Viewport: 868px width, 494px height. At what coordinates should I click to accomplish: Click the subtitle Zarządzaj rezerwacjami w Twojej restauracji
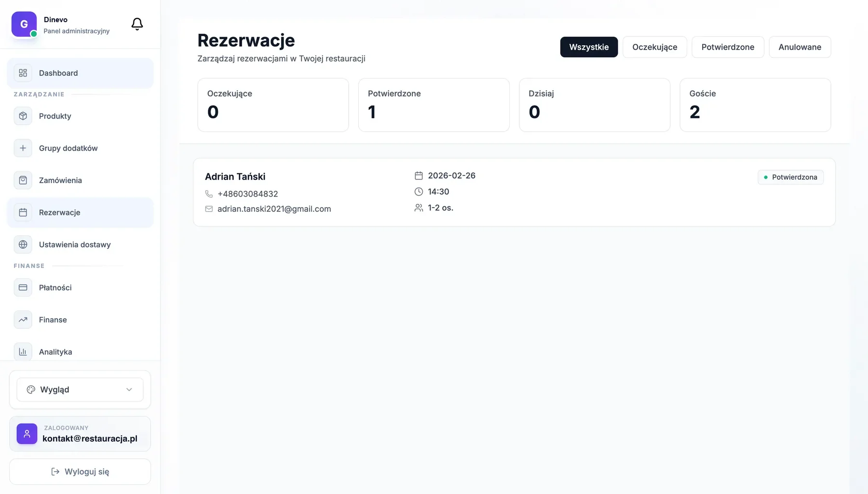coord(281,59)
